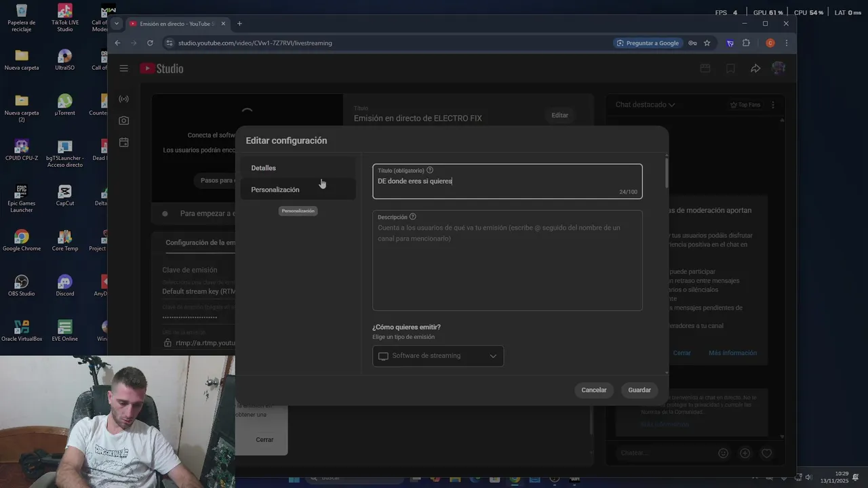The image size is (868, 488).
Task: Open a new Chrome tab
Action: pos(239,24)
